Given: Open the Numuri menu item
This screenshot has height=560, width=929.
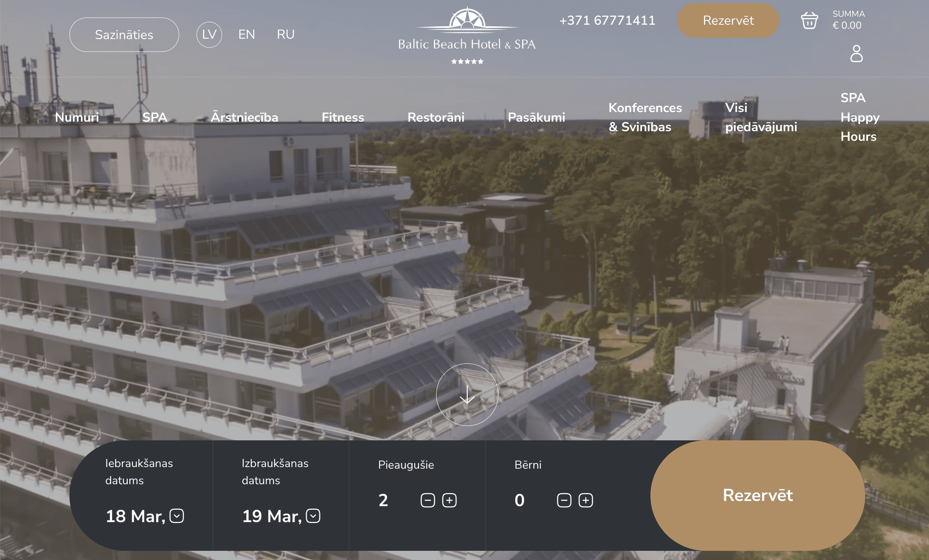Looking at the screenshot, I should [x=77, y=117].
